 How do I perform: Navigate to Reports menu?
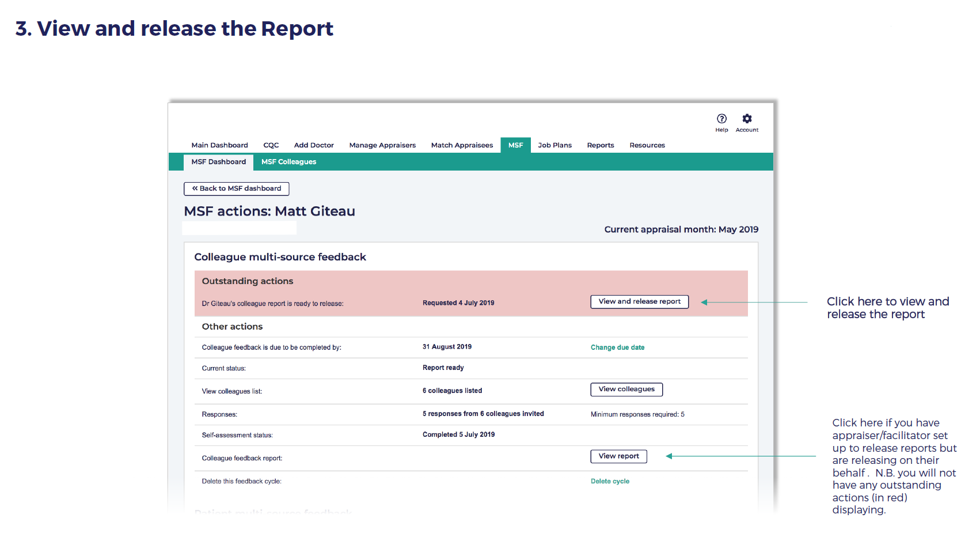(x=601, y=145)
